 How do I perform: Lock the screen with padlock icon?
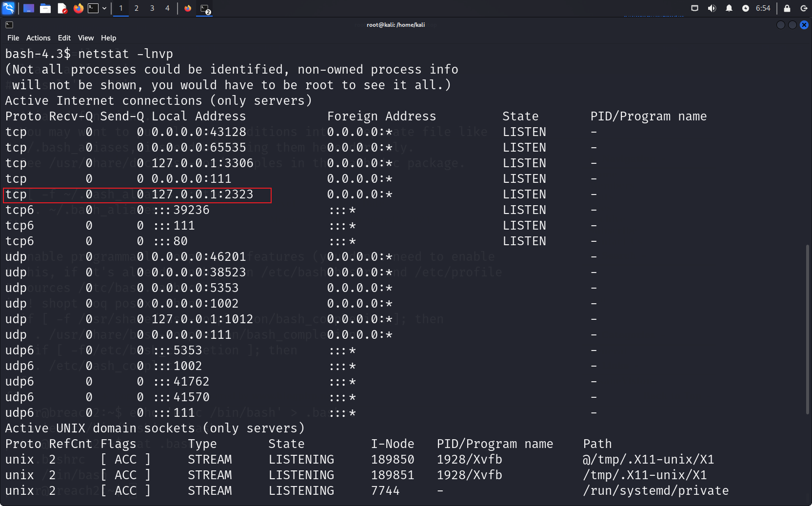coord(787,8)
